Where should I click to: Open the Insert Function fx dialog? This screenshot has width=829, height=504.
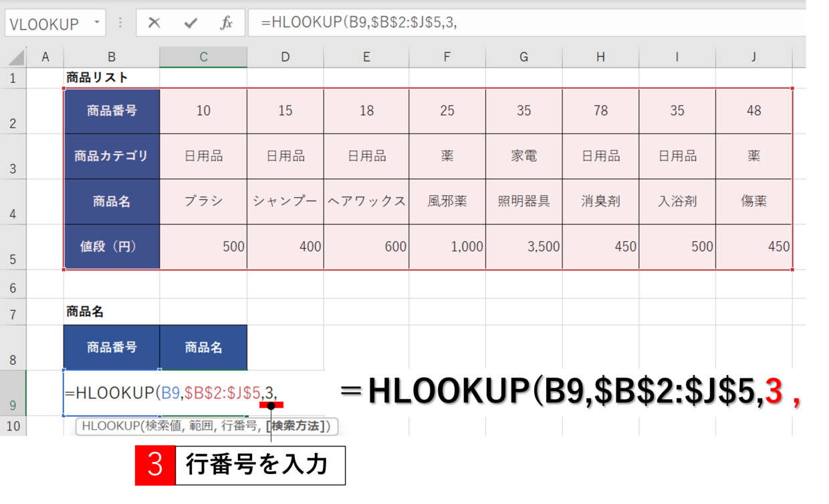pos(227,23)
